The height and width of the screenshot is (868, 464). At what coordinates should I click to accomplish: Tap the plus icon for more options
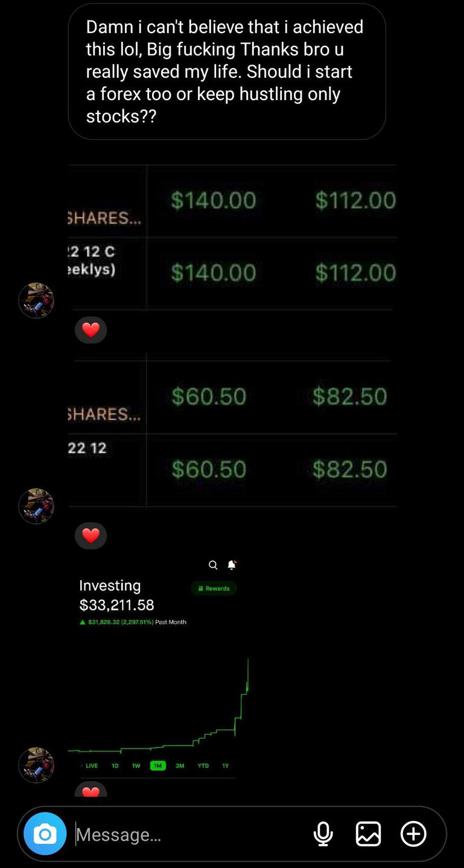pyautogui.click(x=413, y=834)
